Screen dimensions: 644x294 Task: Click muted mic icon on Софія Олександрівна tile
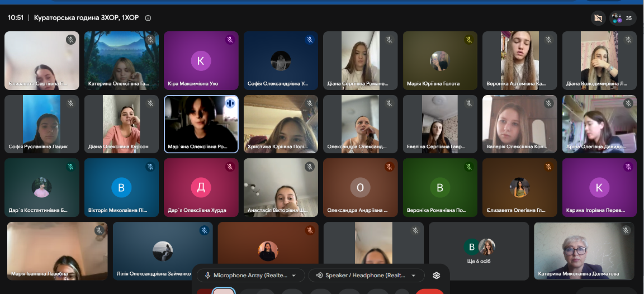click(310, 40)
